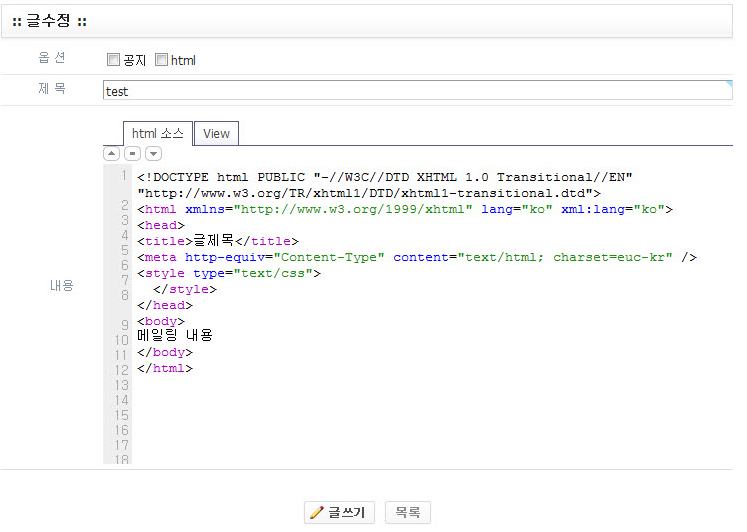Image resolution: width=747 pixels, height=532 pixels.
Task: Click the style type text/css line
Action: point(228,273)
